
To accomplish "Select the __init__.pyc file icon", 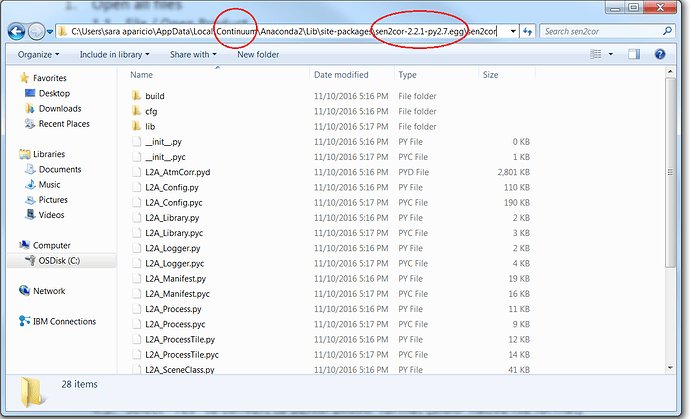I will click(x=137, y=157).
